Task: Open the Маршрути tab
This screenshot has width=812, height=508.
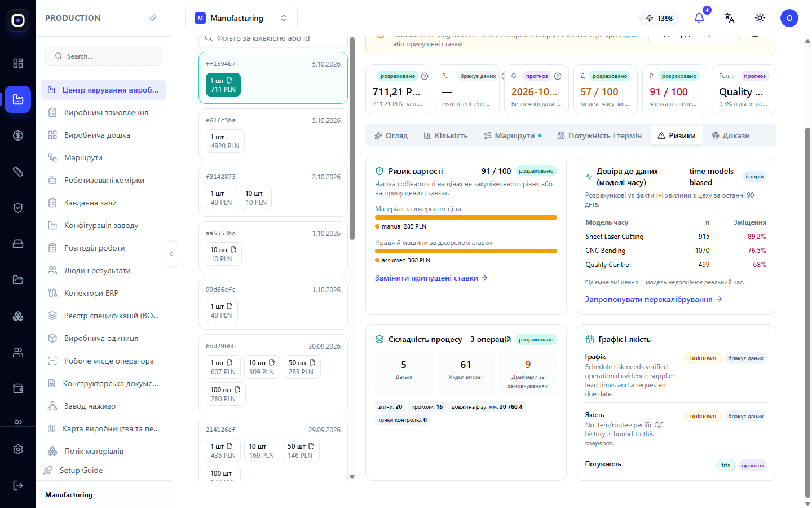Action: (513, 135)
